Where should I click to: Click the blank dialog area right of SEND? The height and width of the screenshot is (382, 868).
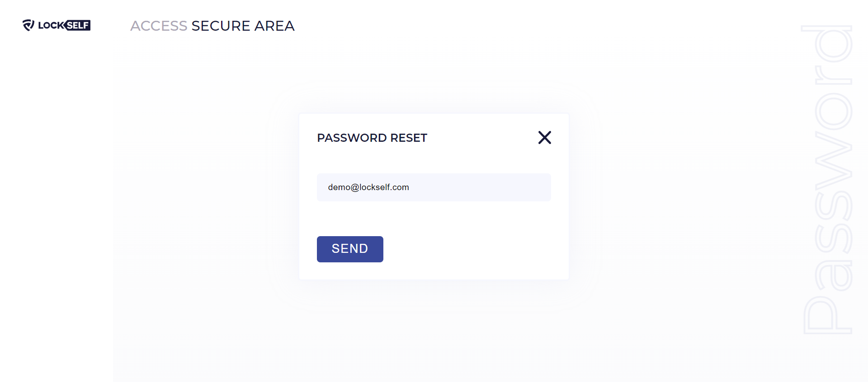coord(470,249)
